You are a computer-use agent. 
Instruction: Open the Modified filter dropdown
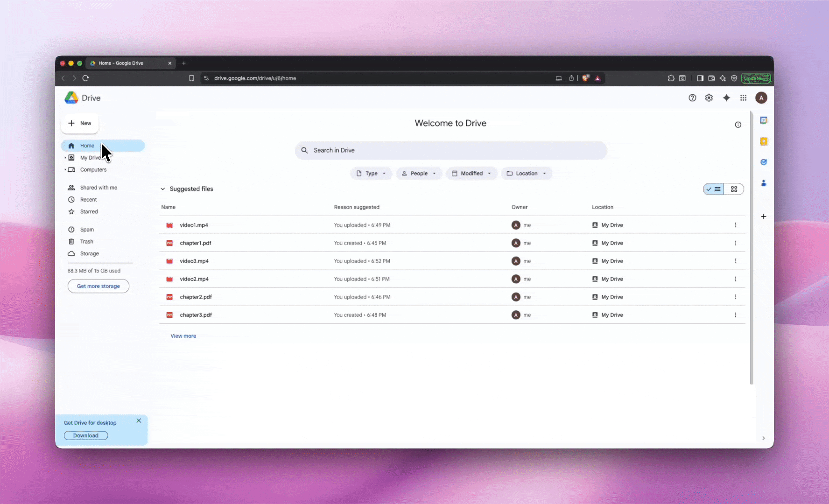point(471,174)
